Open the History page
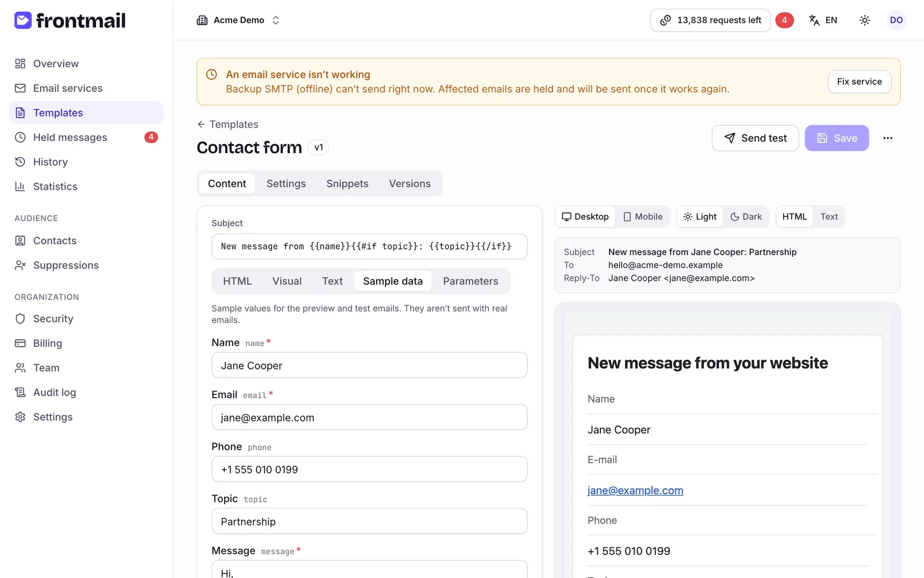Screen dimensions: 924x578 click(86, 162)
